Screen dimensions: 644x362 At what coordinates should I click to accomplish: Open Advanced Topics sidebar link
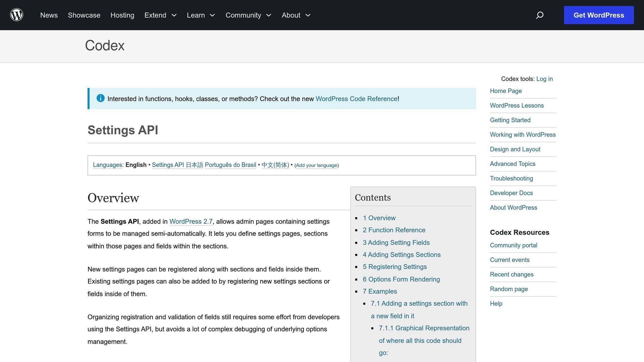513,164
